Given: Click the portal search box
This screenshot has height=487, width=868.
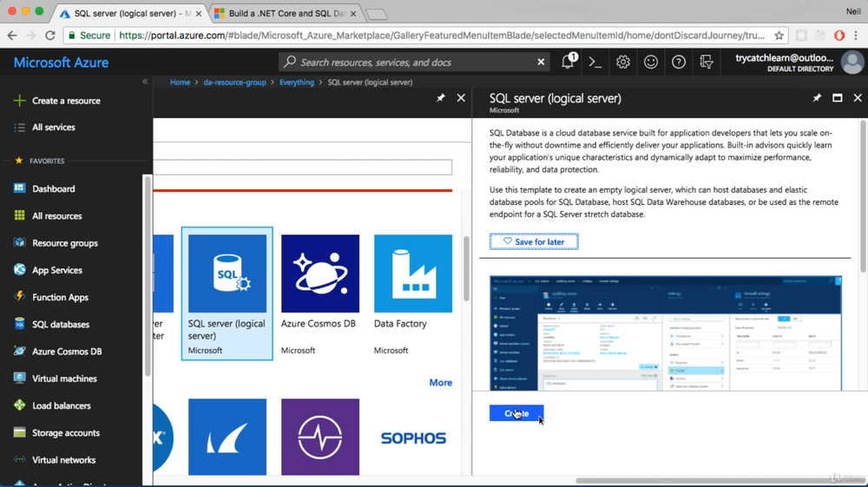Looking at the screenshot, I should coord(413,62).
